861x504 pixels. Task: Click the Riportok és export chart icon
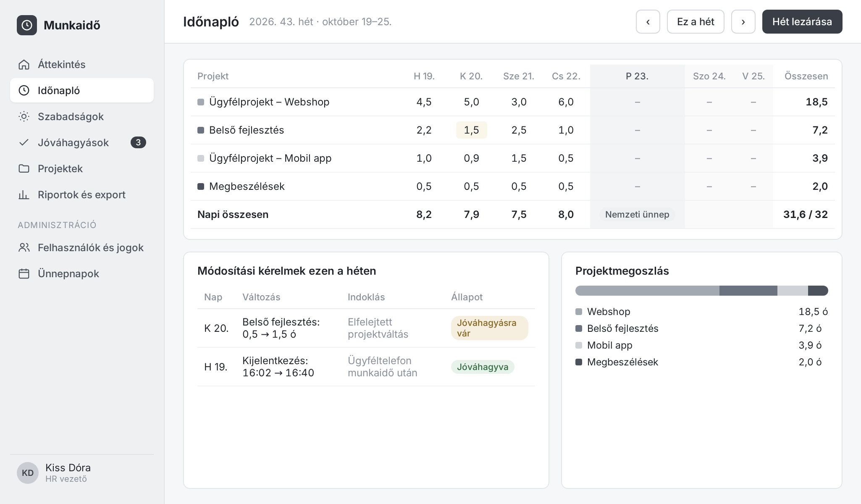click(x=24, y=194)
